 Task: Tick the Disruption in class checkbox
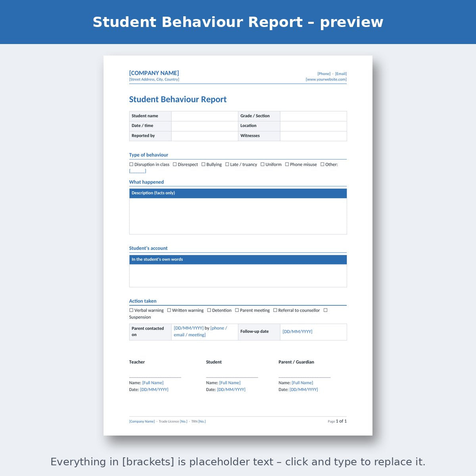[x=131, y=164]
